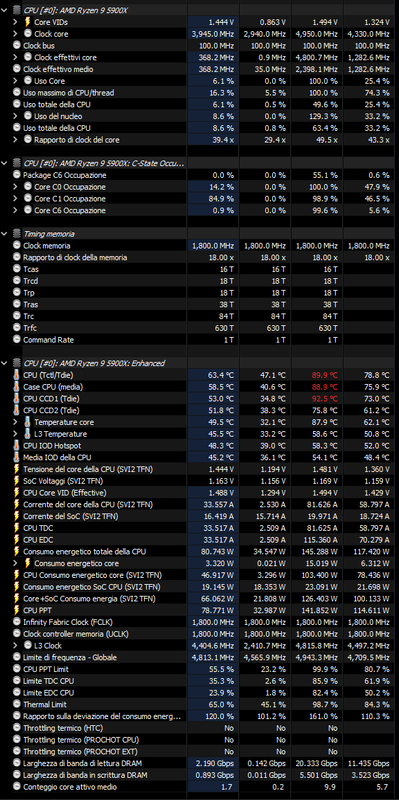The height and width of the screenshot is (800, 399).
Task: Expand Rapporto di clock del core row
Action: (16, 139)
